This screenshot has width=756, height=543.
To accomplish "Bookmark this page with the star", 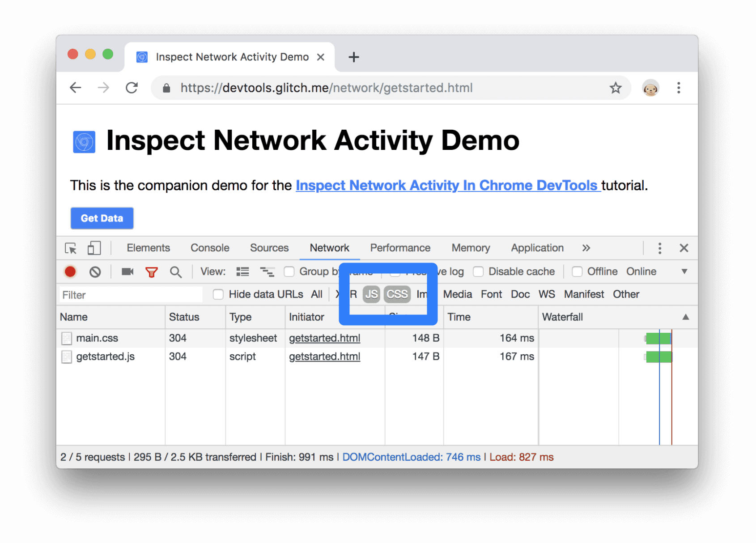I will (x=616, y=88).
